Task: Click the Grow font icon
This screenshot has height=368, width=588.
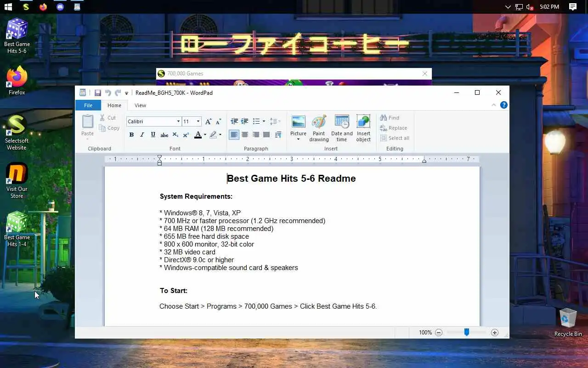Action: tap(208, 121)
